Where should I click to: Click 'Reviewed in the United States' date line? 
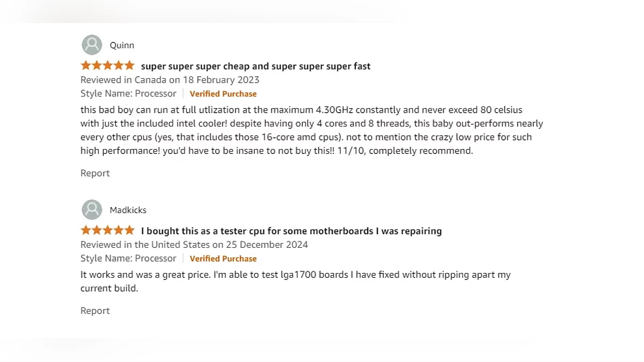(194, 245)
